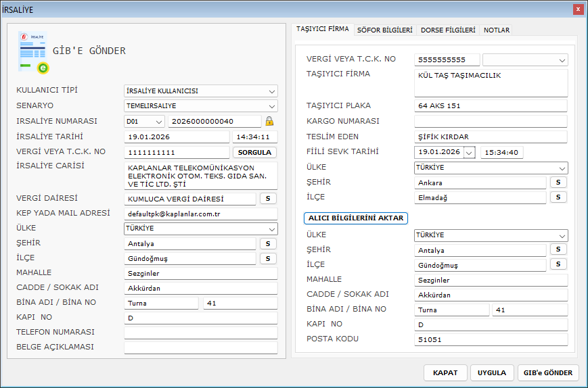Open the Notlar tab
Screen dimensions: 588x388
coord(496,30)
